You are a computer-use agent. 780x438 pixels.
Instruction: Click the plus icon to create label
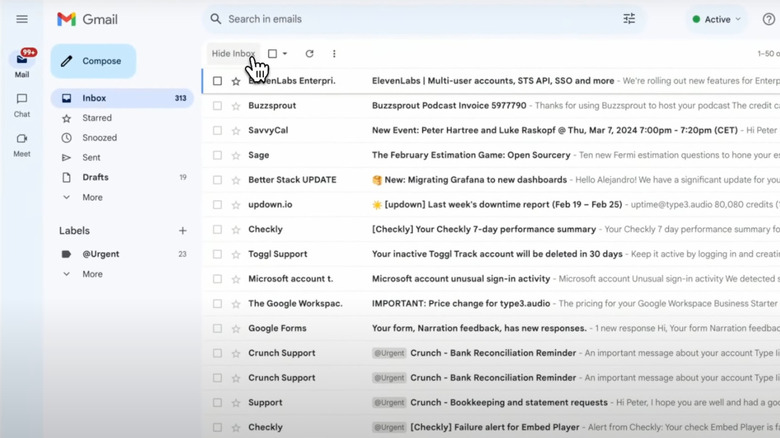click(x=182, y=231)
